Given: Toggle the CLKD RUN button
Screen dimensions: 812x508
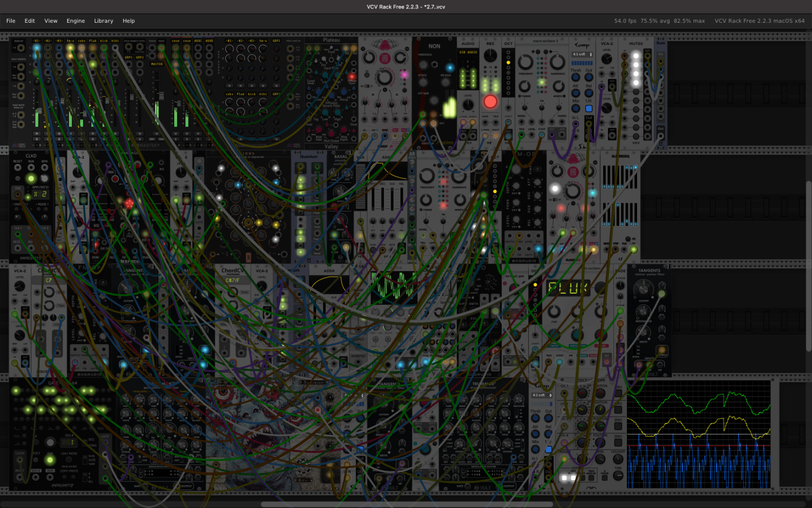Looking at the screenshot, I should click(31, 178).
